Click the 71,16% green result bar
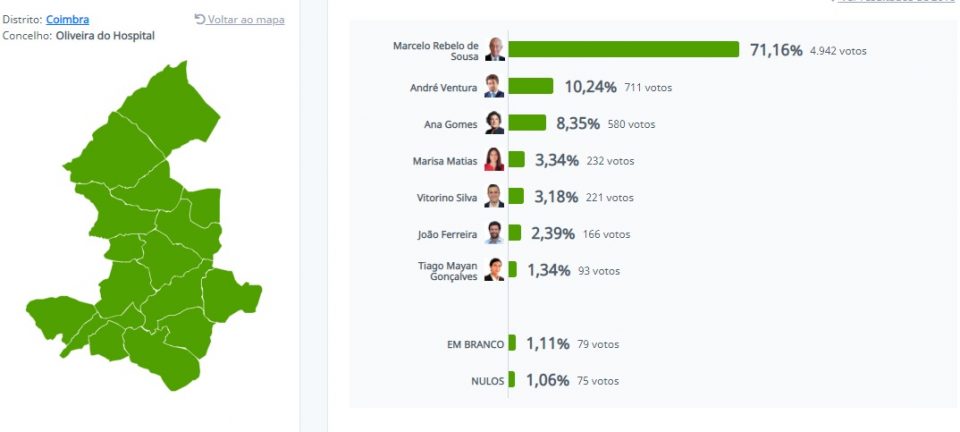The image size is (960, 432). [624, 50]
